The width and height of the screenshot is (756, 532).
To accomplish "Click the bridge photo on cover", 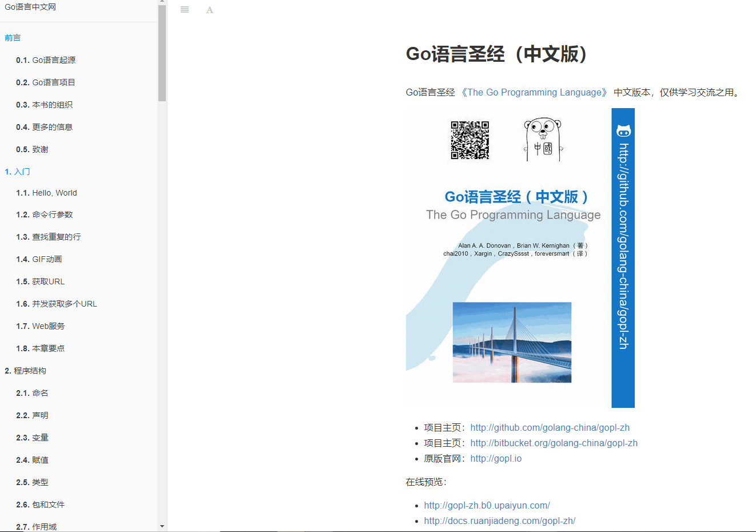I will click(x=512, y=342).
